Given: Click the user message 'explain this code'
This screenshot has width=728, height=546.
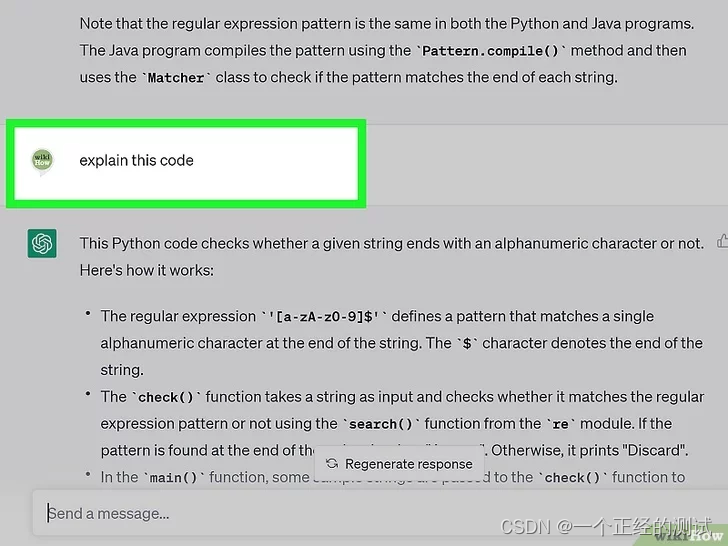Looking at the screenshot, I should pyautogui.click(x=136, y=161).
